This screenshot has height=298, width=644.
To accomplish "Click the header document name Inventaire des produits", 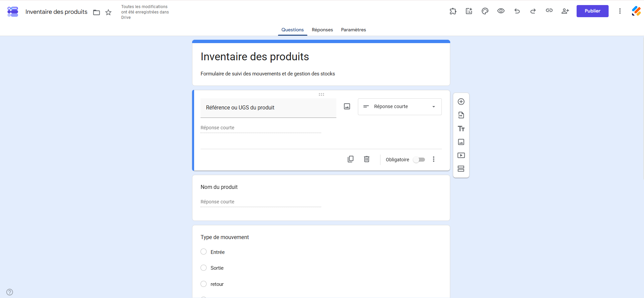I will (56, 12).
